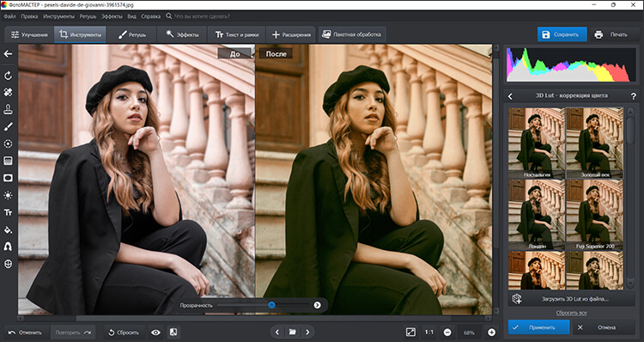This screenshot has width=644, height=342.
Task: Select the vignette tool
Action: 8,178
